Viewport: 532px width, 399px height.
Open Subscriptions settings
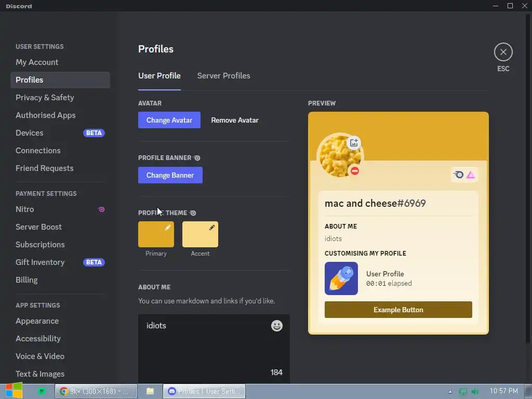[x=60, y=244]
